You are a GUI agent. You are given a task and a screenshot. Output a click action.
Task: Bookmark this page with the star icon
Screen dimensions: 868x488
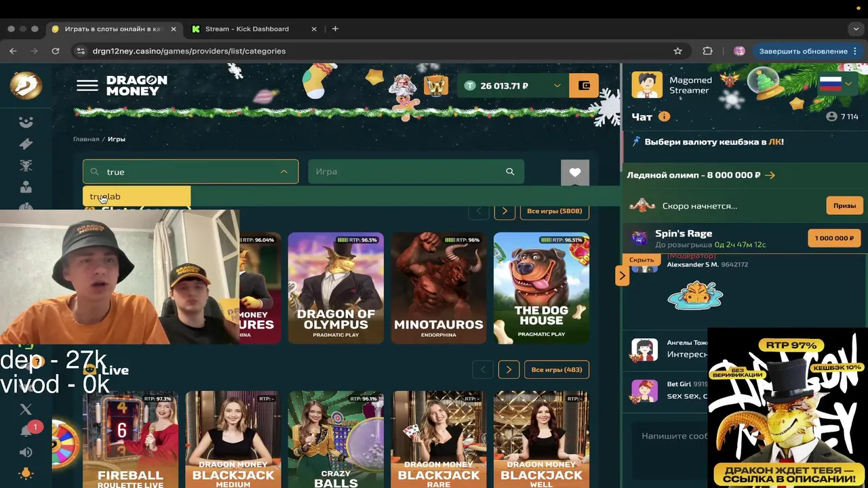click(x=677, y=51)
